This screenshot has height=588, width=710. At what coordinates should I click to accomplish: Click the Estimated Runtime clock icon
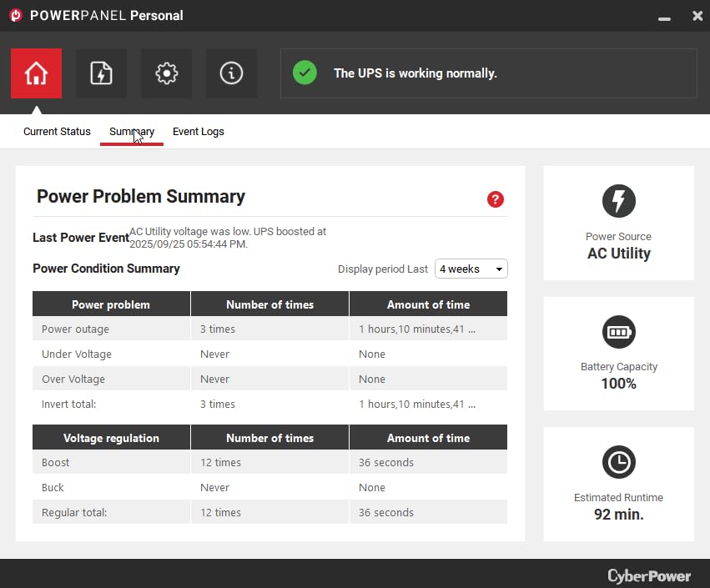(618, 462)
